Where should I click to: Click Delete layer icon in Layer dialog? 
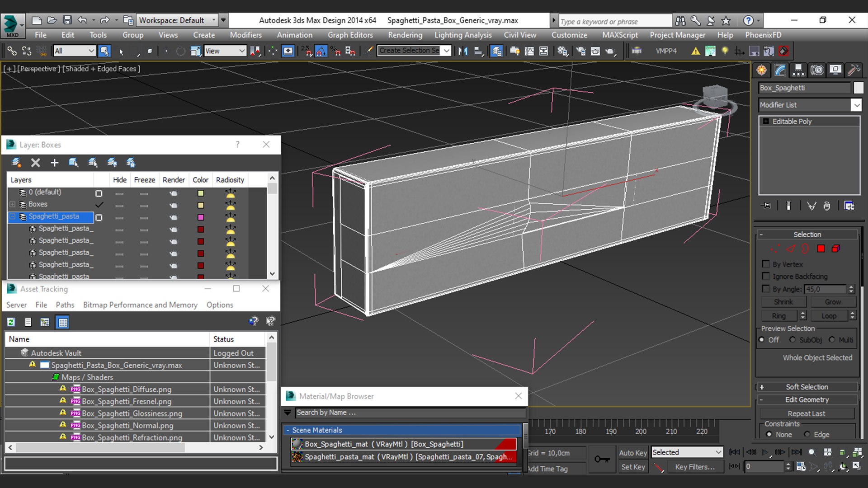[35, 163]
